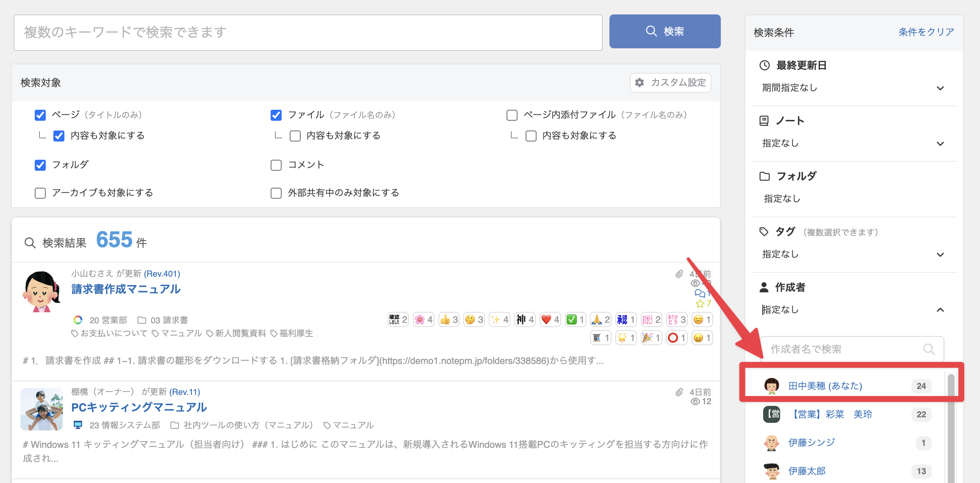Check アーカイブも対象にする option
Screen dimensions: 980x483
pyautogui.click(x=40, y=193)
